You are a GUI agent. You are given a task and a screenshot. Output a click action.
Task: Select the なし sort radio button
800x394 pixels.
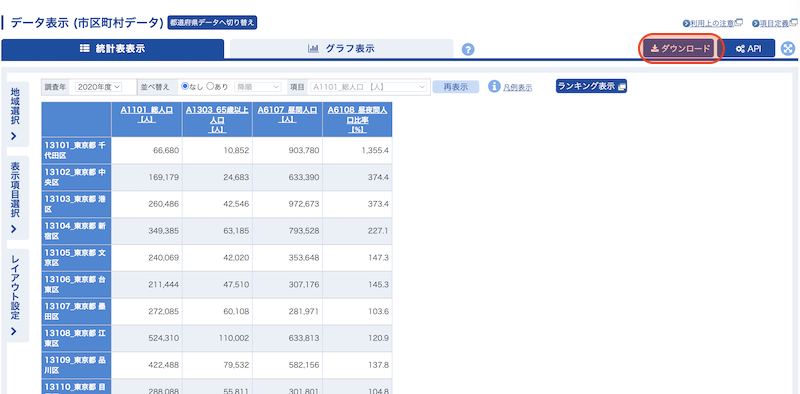pyautogui.click(x=185, y=86)
